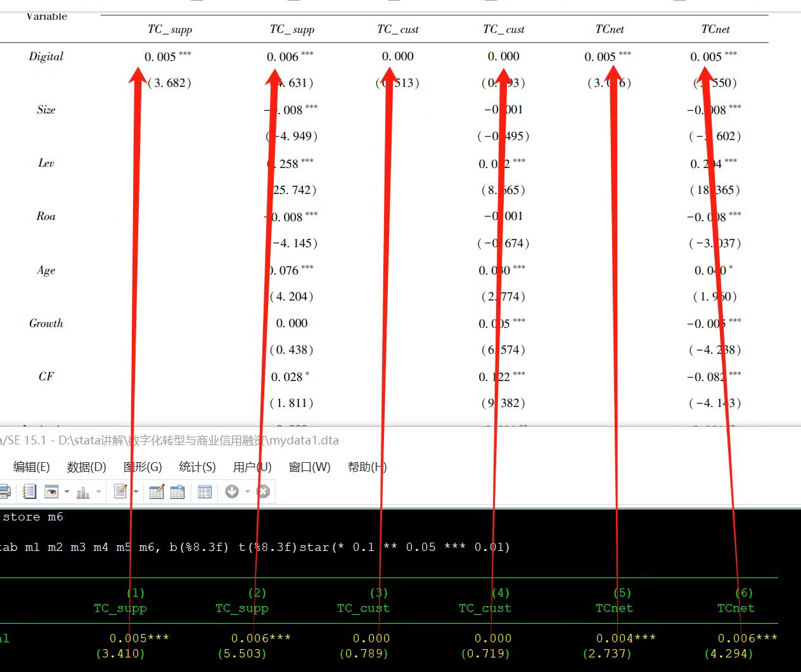Viewport: 801px width, 672px height.
Task: Click the last TCnet column header in paper table
Action: 715,29
